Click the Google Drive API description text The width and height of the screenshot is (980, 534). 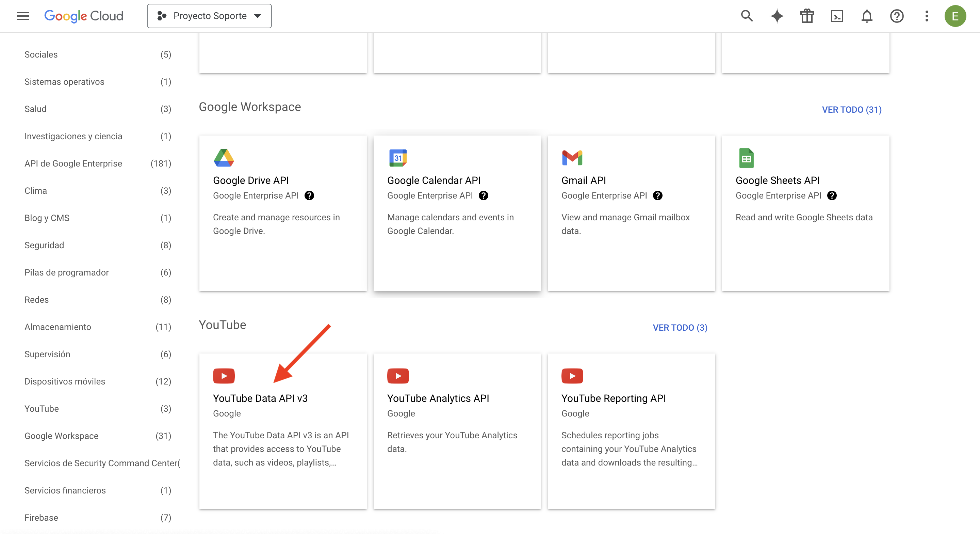pos(276,224)
